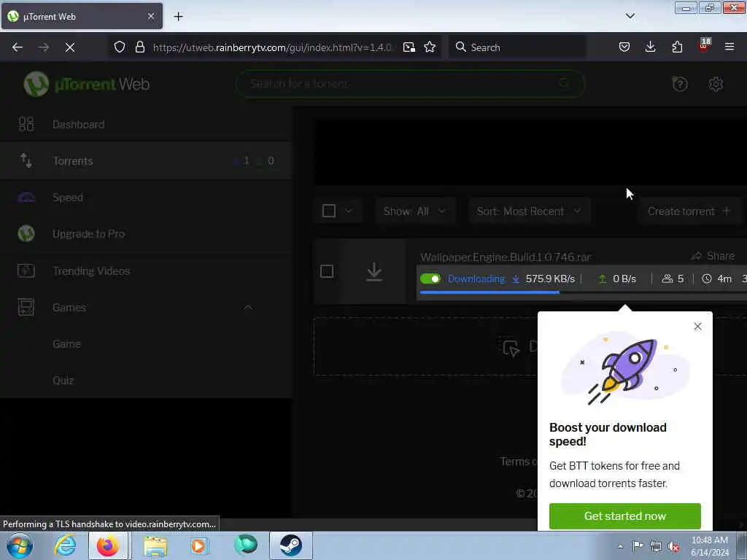The height and width of the screenshot is (560, 747).
Task: Stop loading the page
Action: click(x=70, y=47)
